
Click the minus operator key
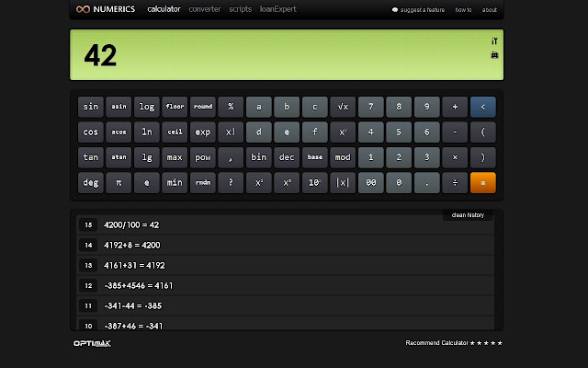click(455, 132)
